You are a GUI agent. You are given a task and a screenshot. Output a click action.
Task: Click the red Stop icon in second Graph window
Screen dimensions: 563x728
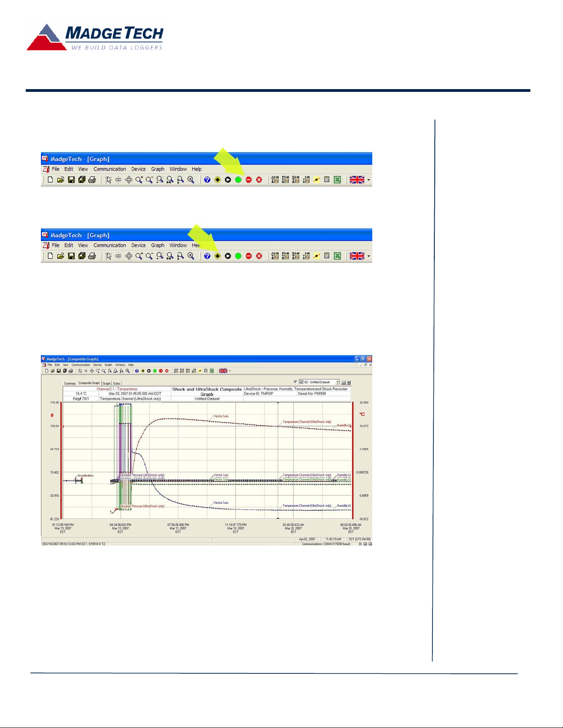pyautogui.click(x=249, y=256)
